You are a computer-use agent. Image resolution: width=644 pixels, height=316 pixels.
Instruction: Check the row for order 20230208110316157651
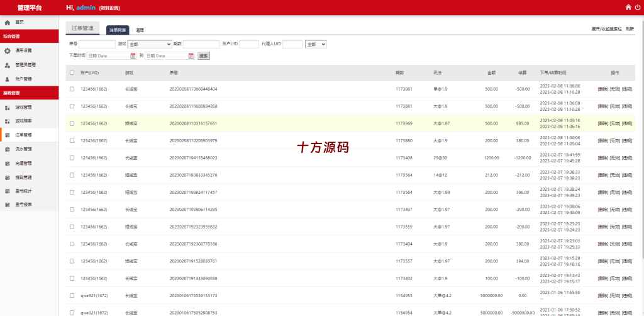(x=72, y=123)
